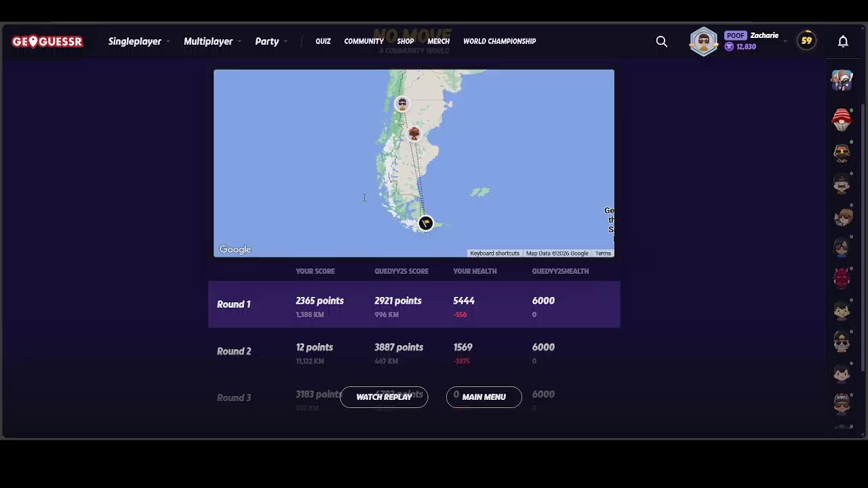868x488 pixels.
Task: Select the red devil mask friend avatar
Action: tap(842, 278)
